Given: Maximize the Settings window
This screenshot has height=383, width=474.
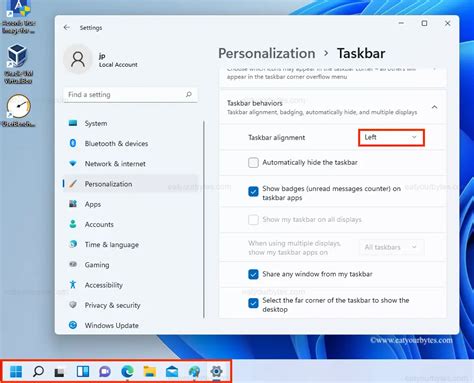Looking at the screenshot, I should click(424, 23).
